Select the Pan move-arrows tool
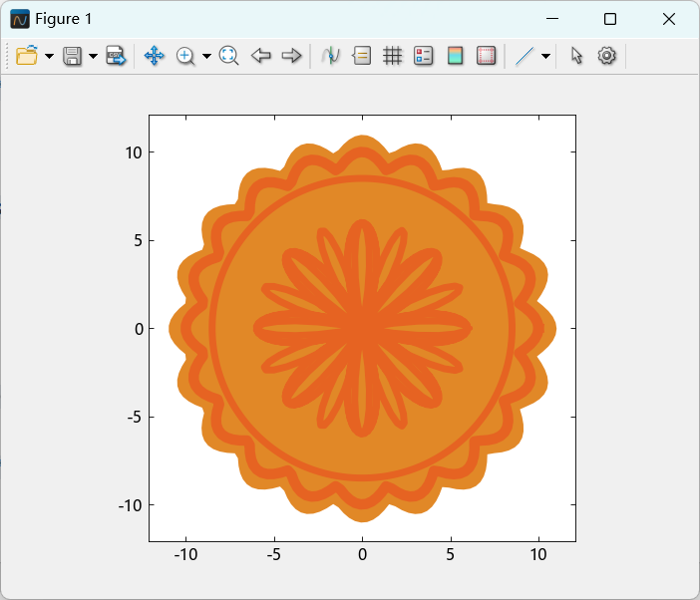This screenshot has height=600, width=700. click(x=154, y=56)
